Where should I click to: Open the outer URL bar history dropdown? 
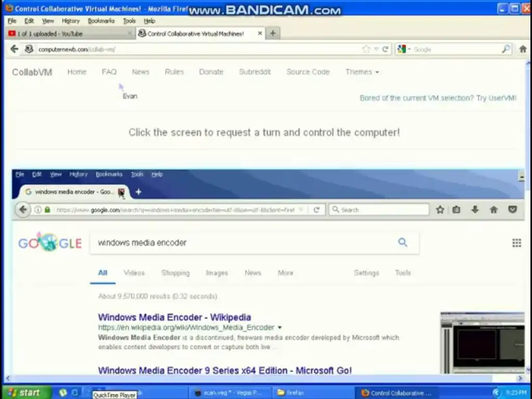pos(376,49)
